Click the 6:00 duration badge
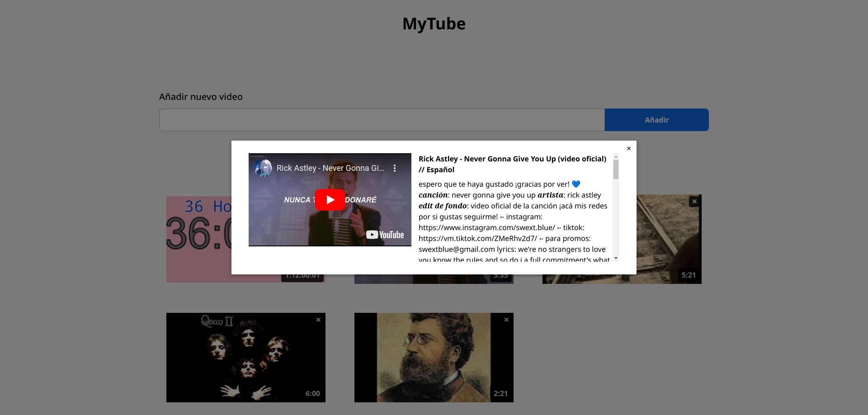Image resolution: width=868 pixels, height=415 pixels. point(312,393)
